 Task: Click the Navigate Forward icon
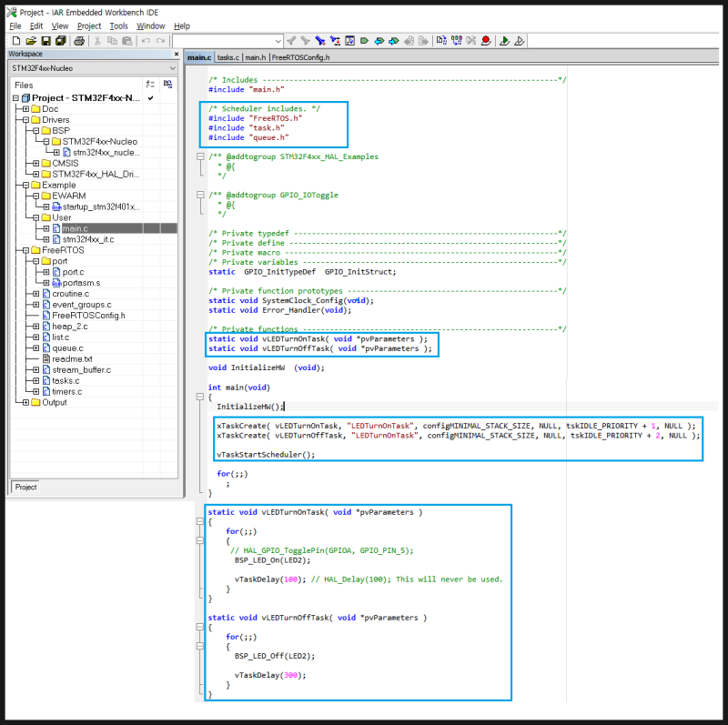[x=423, y=41]
